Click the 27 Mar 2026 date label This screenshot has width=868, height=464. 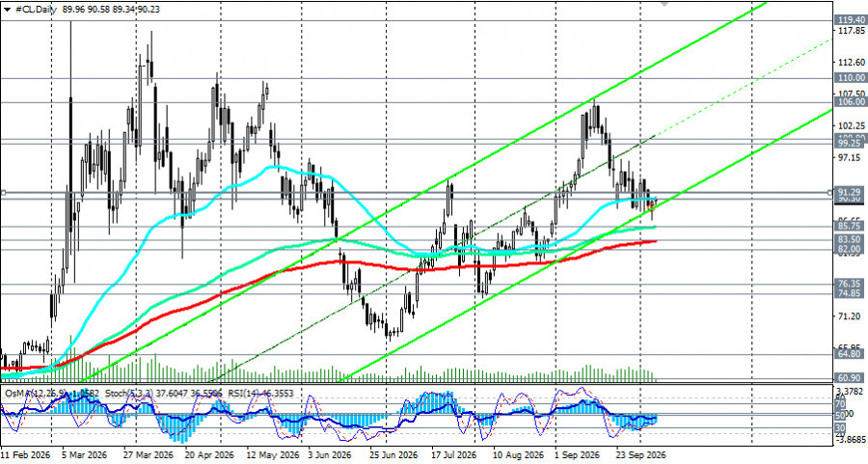coord(149,455)
